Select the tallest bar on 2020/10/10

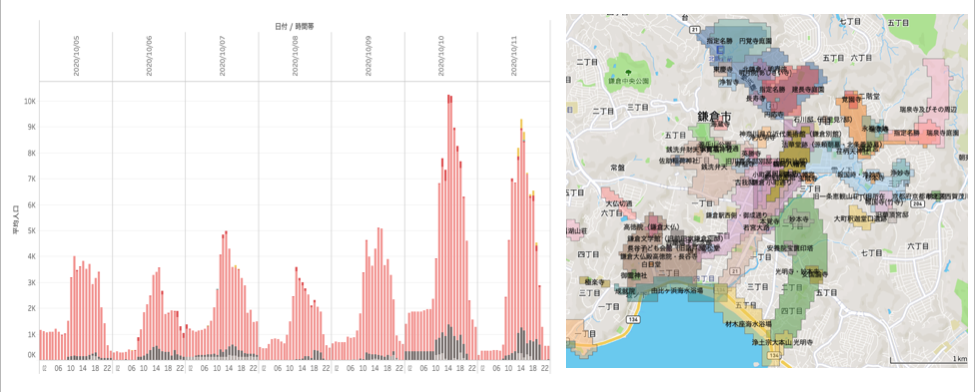448,227
